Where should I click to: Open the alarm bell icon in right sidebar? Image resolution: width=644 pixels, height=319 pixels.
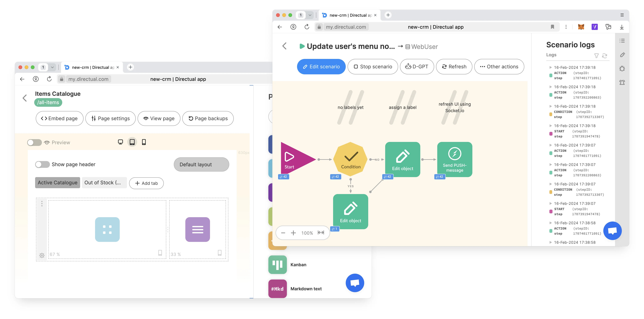tap(622, 82)
